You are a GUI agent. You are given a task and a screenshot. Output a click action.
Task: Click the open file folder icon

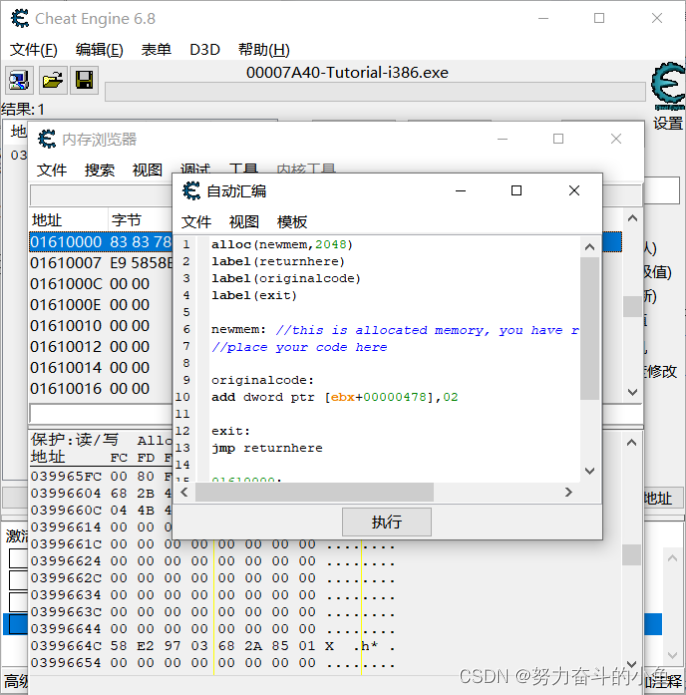(53, 80)
